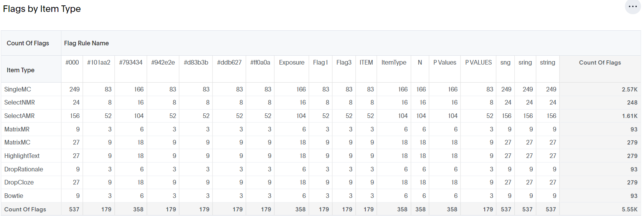Click the Item Type row header
Viewport: 644px width, 216px height.
[21, 70]
